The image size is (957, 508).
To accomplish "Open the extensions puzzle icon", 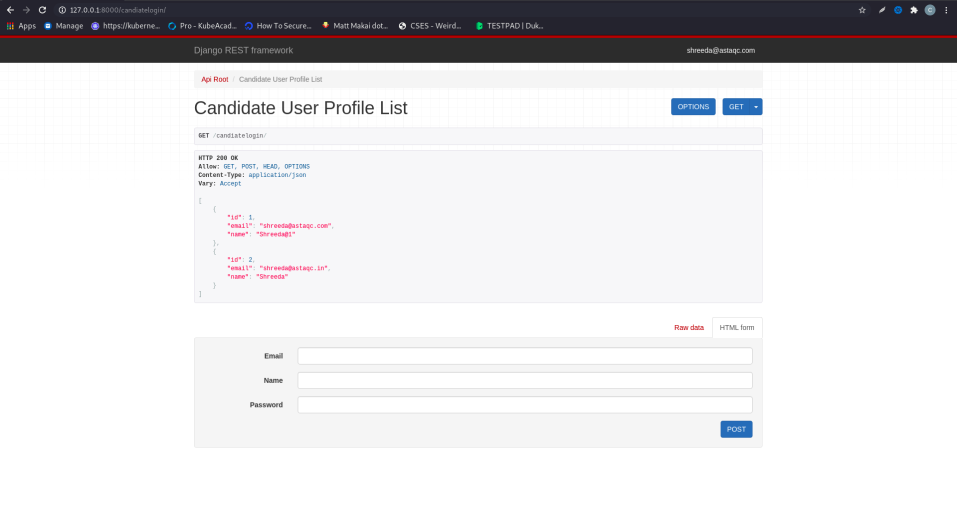I will (914, 10).
